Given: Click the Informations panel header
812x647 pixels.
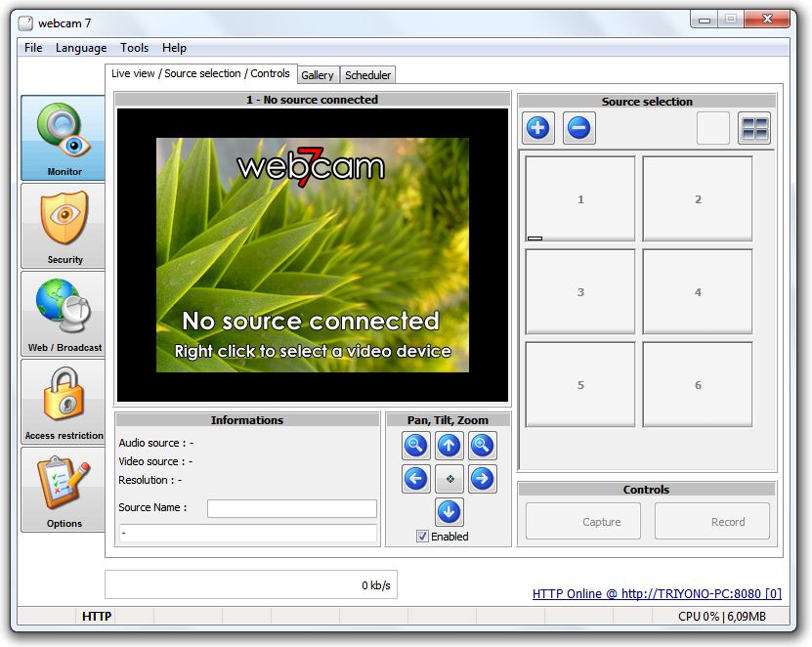Looking at the screenshot, I should 247,420.
